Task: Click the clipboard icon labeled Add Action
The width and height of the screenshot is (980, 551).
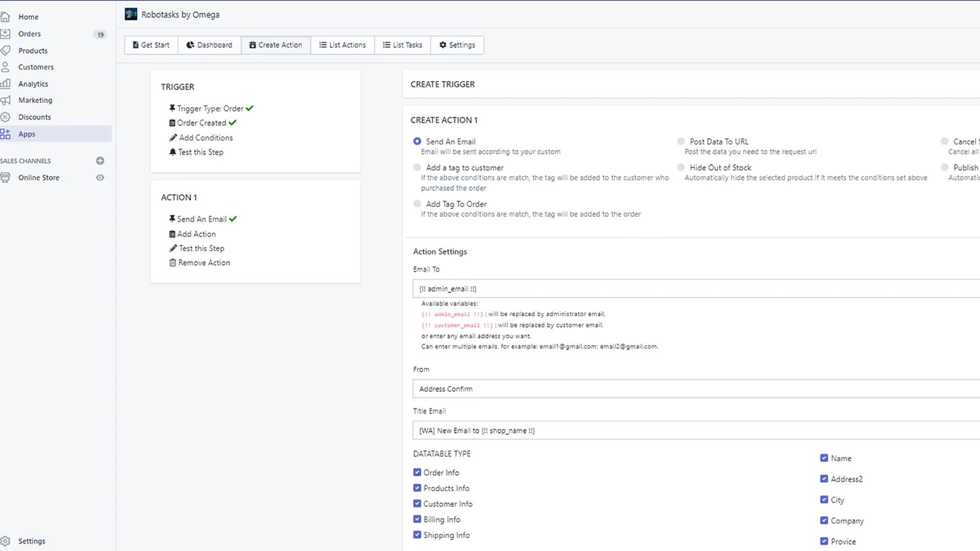Action: click(173, 233)
